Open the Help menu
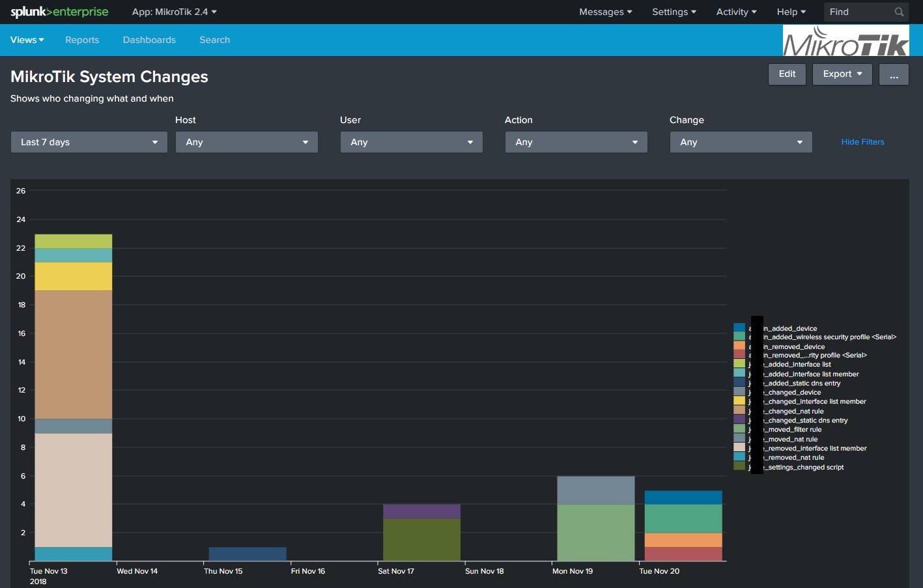The height and width of the screenshot is (588, 923). (790, 11)
